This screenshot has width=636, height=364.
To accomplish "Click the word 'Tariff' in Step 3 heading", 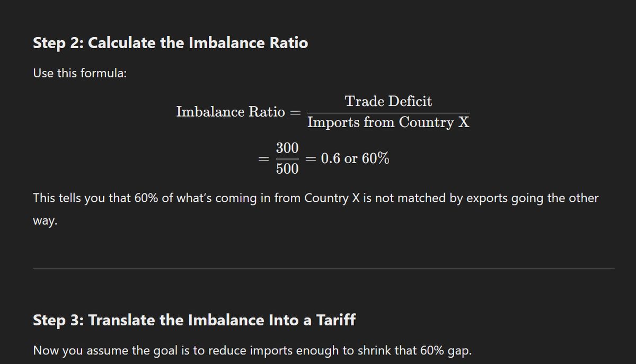I will pyautogui.click(x=337, y=320).
